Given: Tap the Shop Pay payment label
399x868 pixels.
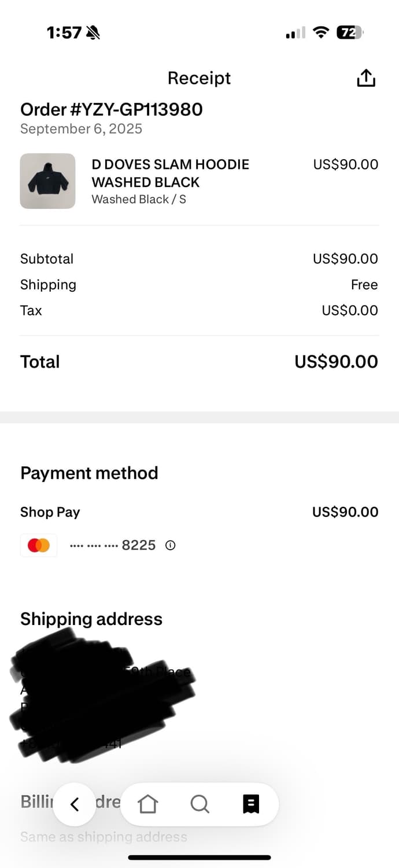Looking at the screenshot, I should (x=50, y=512).
